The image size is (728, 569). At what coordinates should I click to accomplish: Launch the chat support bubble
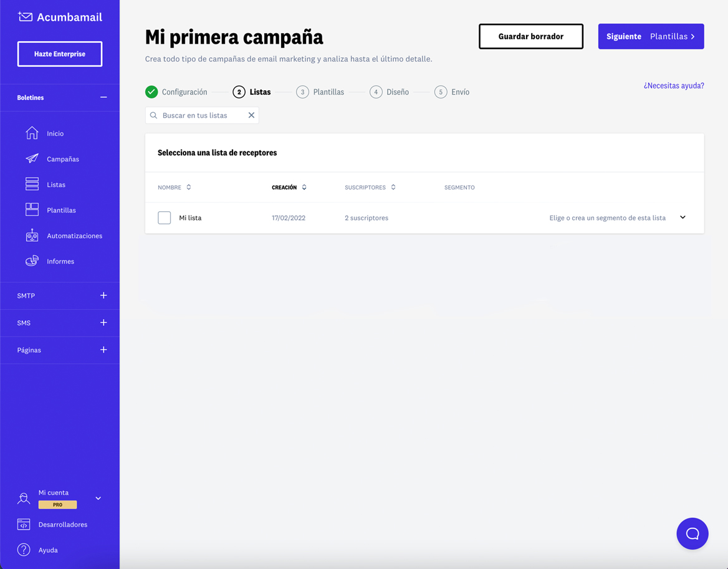click(692, 533)
